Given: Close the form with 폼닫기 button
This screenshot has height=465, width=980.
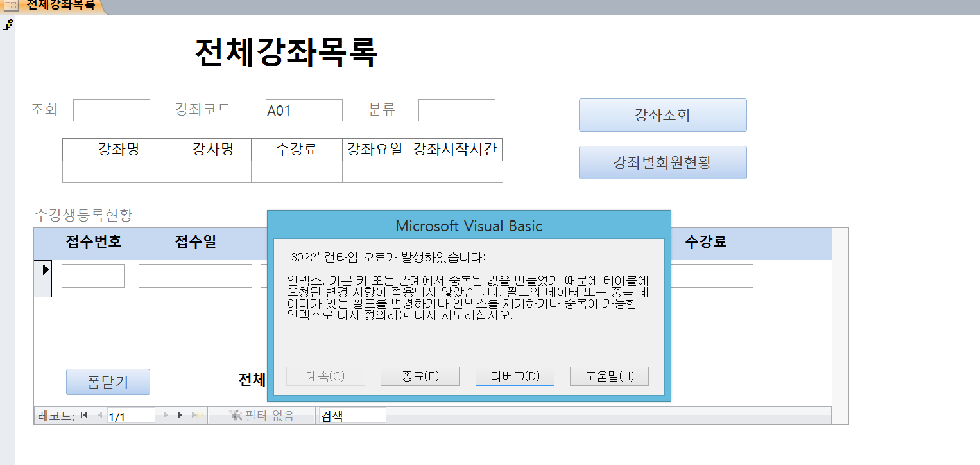Looking at the screenshot, I should (x=108, y=382).
